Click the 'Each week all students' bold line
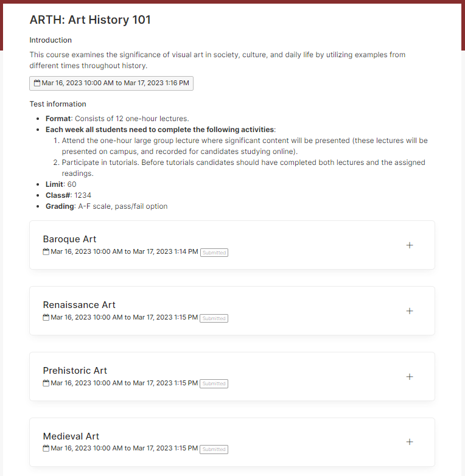465x476 pixels. tap(161, 130)
